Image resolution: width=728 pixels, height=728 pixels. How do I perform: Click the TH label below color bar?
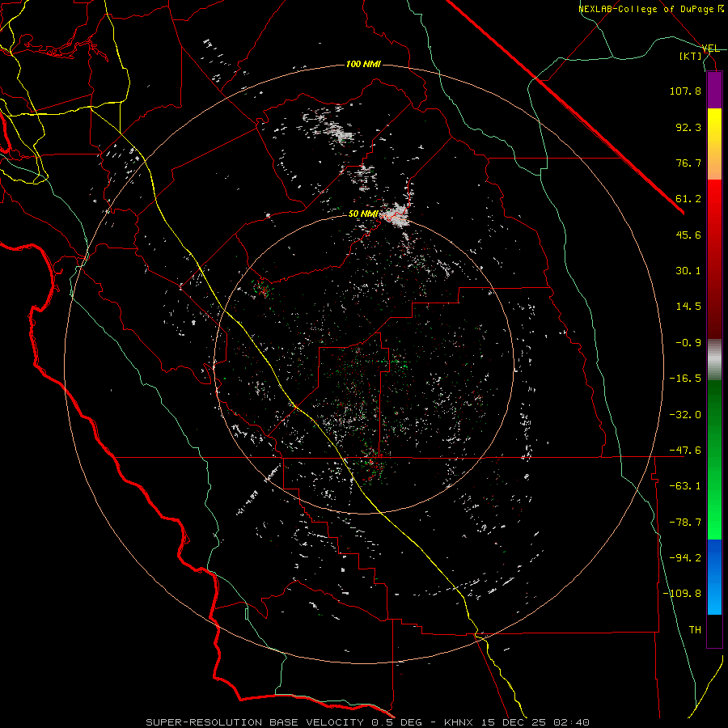point(694,629)
